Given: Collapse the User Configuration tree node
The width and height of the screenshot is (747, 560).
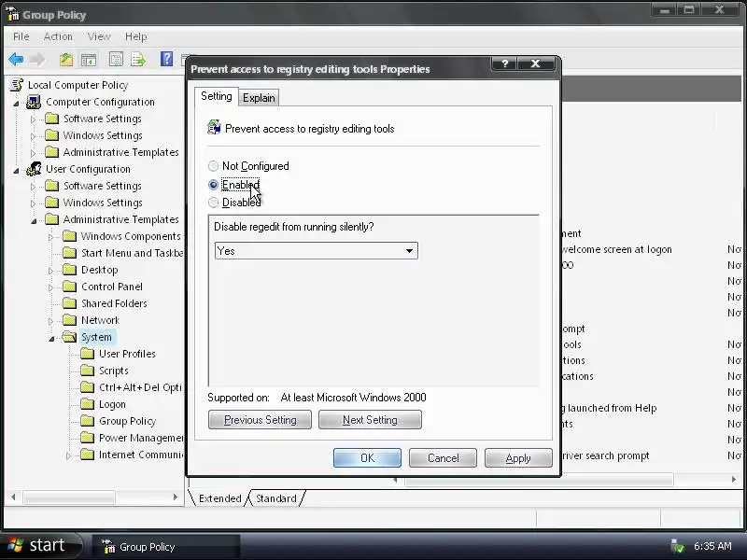Looking at the screenshot, I should (x=16, y=170).
